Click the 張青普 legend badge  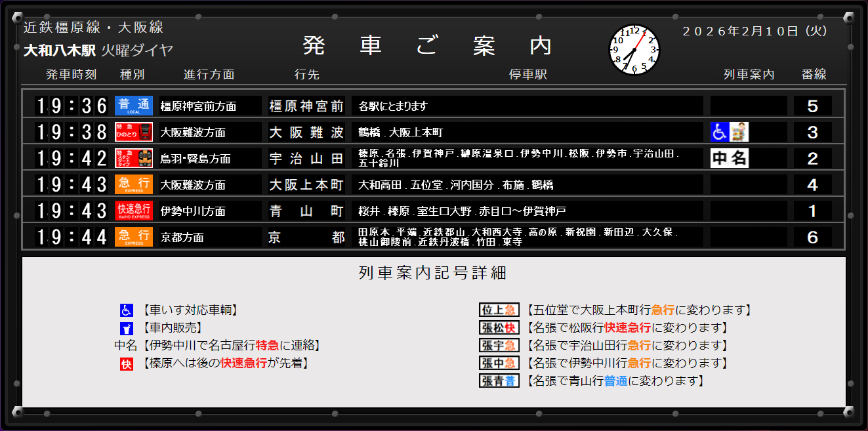pyautogui.click(x=499, y=381)
